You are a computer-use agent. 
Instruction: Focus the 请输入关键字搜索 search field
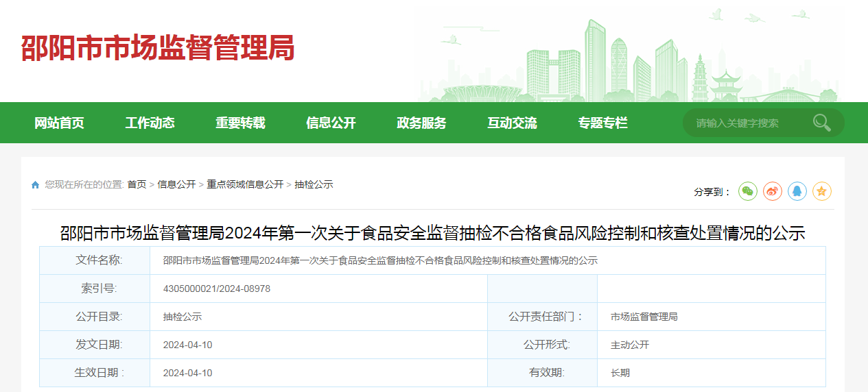click(x=748, y=123)
